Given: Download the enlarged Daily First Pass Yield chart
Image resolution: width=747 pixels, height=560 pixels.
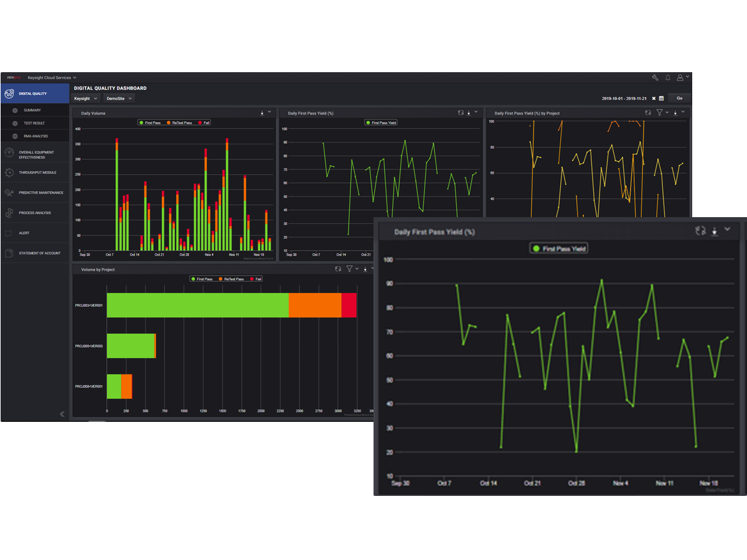Looking at the screenshot, I should pyautogui.click(x=715, y=231).
